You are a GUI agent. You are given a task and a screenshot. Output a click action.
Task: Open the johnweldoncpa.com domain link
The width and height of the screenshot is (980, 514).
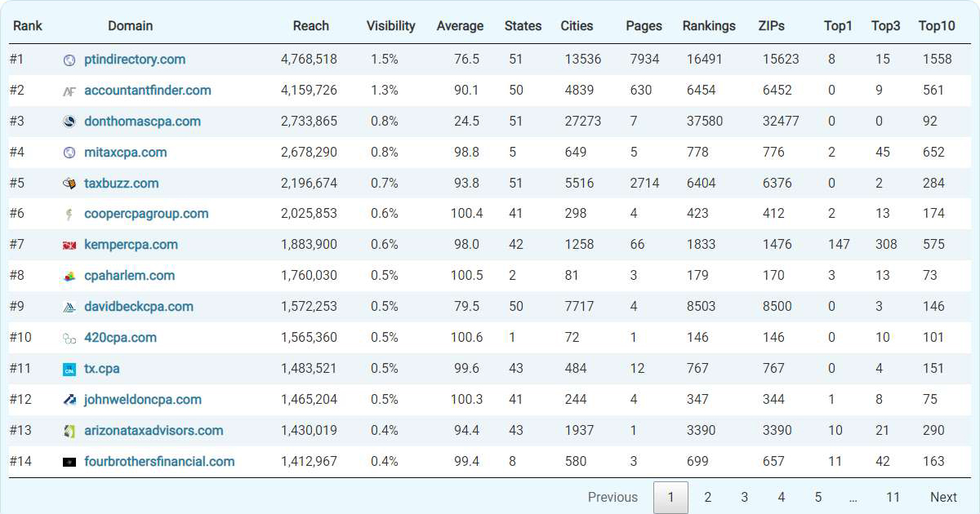click(x=143, y=400)
